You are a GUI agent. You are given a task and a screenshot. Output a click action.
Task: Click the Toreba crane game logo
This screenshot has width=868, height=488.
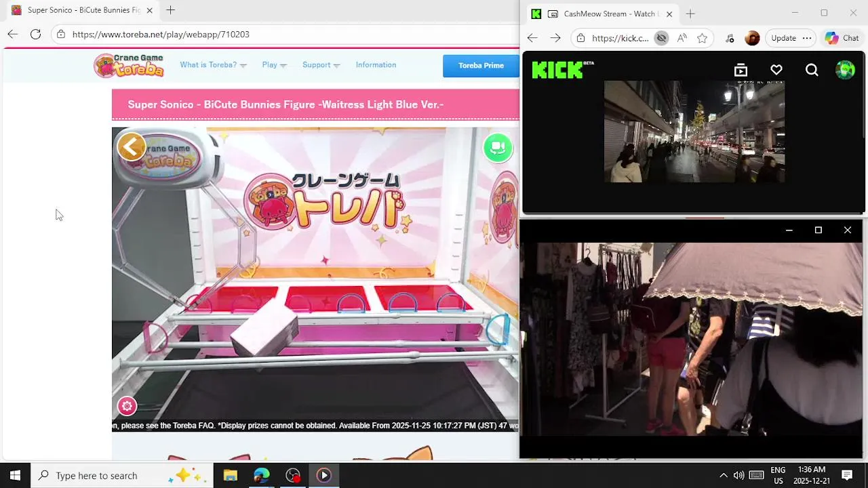[129, 66]
